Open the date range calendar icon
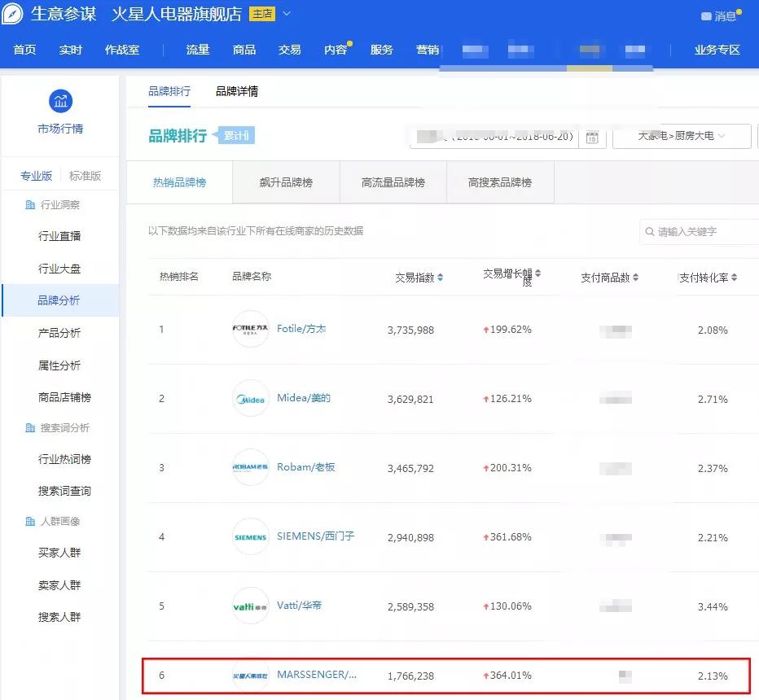 [x=592, y=137]
